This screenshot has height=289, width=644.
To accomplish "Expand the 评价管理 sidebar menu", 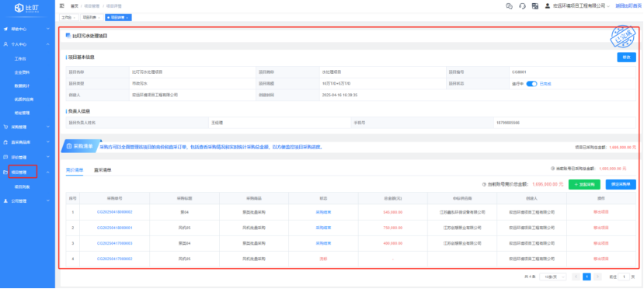I will 48,157.
